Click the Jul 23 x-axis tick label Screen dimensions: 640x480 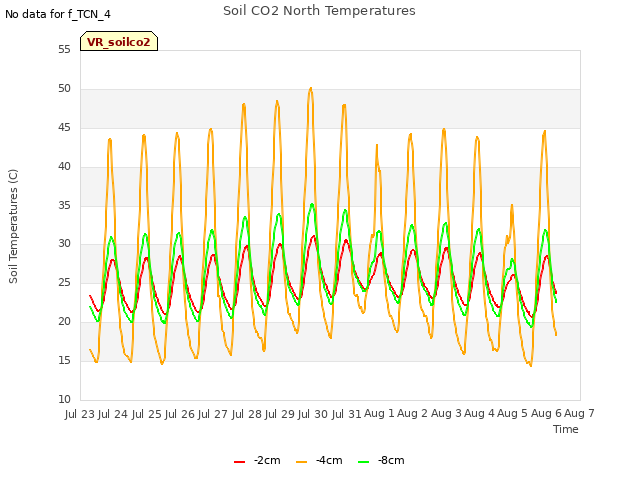80,414
